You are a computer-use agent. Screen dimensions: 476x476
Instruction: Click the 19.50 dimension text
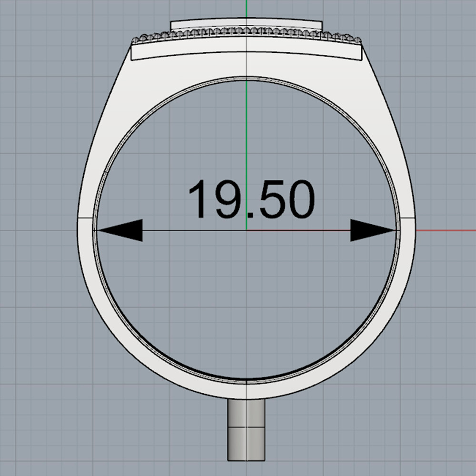[251, 200]
